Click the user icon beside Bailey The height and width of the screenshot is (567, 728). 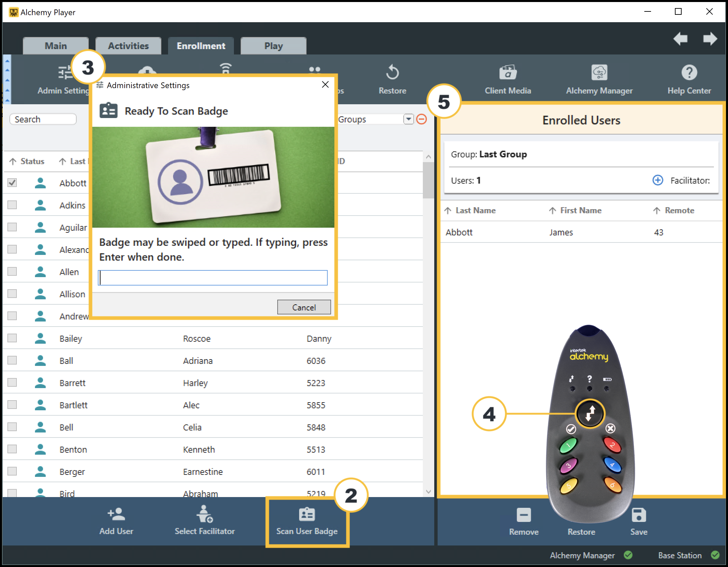tap(40, 338)
